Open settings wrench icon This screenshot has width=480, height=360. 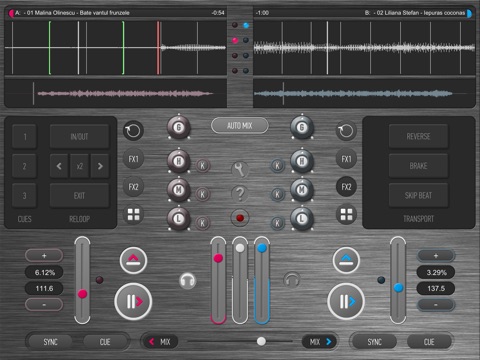click(240, 170)
